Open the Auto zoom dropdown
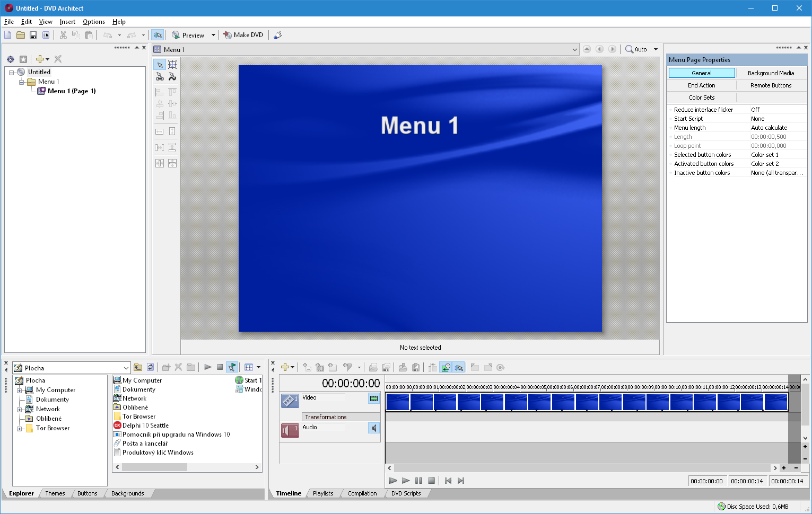The image size is (812, 514). tap(656, 49)
